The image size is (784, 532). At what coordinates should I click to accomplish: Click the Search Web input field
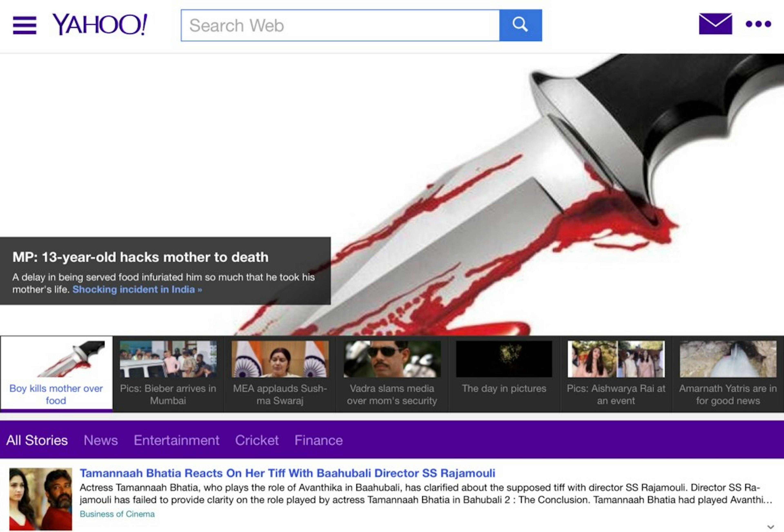tap(340, 25)
